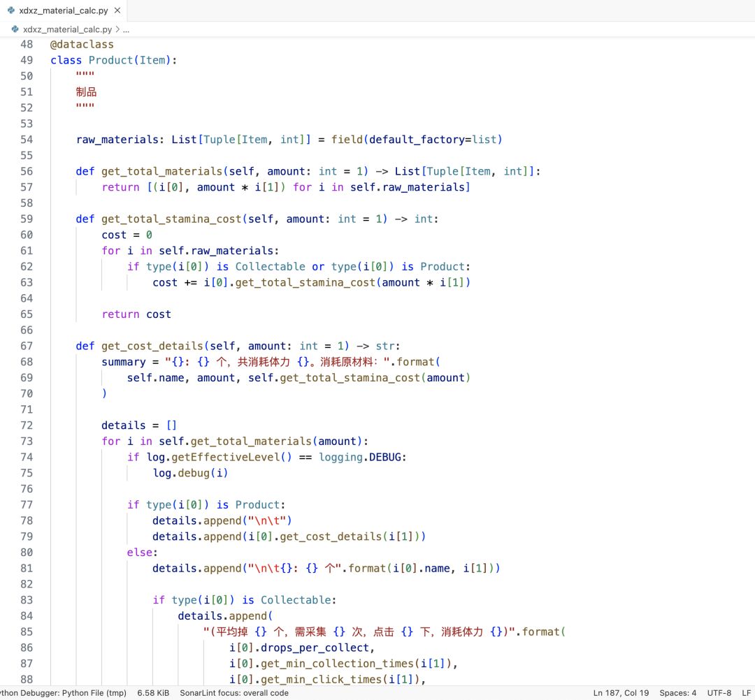
Task: Click the return cost statement on line 65
Action: 136,314
